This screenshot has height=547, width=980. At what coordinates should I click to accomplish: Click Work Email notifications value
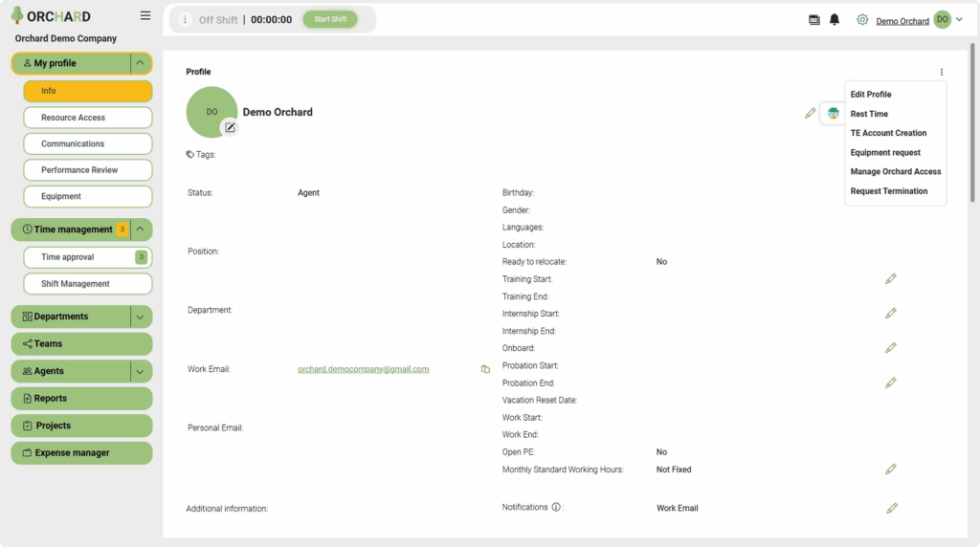(677, 509)
